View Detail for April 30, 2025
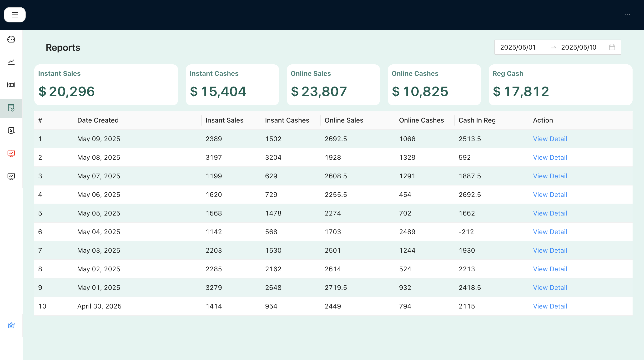The image size is (644, 360). tap(550, 306)
